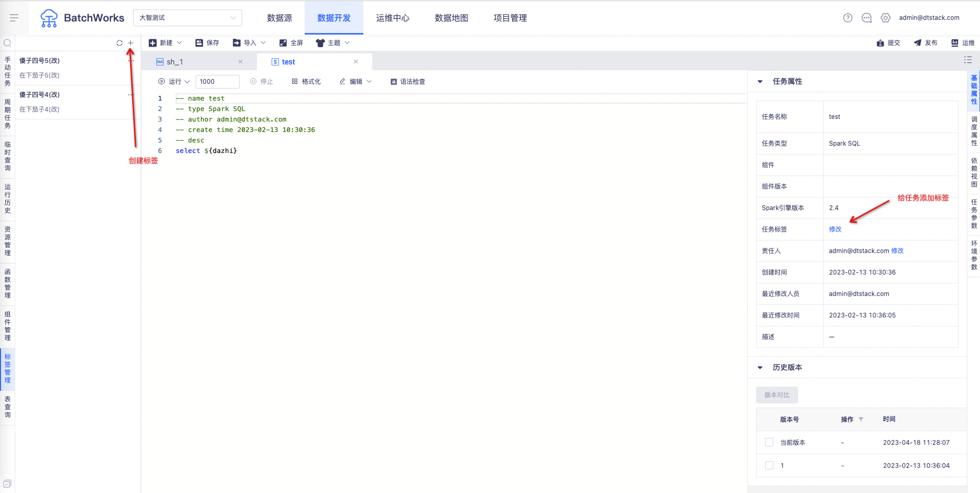This screenshot has width=980, height=493.
Task: Open 周期任务 sidebar tab
Action: pos(7,114)
